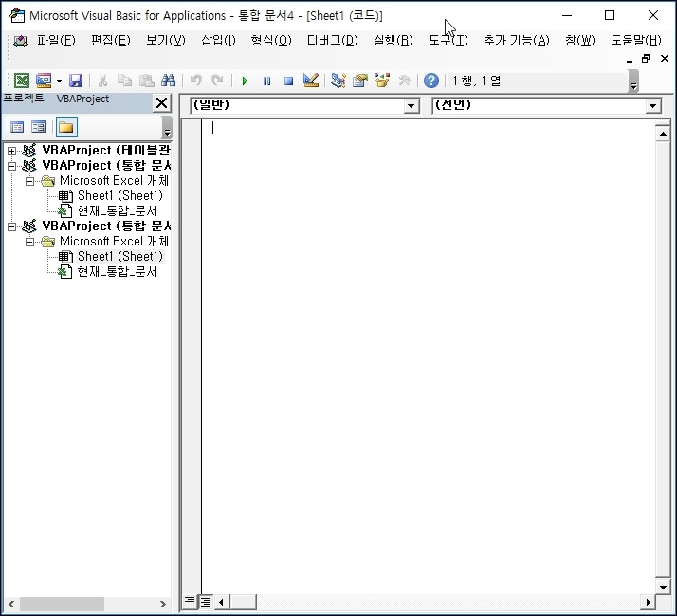Select the first 현재_통합_문서 item
Viewport: 677px width, 616px height.
point(117,211)
